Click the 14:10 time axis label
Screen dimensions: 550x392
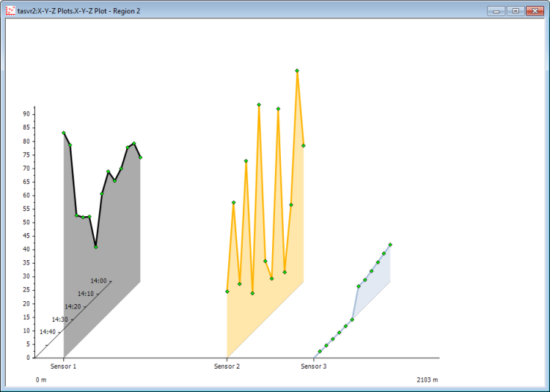point(86,294)
